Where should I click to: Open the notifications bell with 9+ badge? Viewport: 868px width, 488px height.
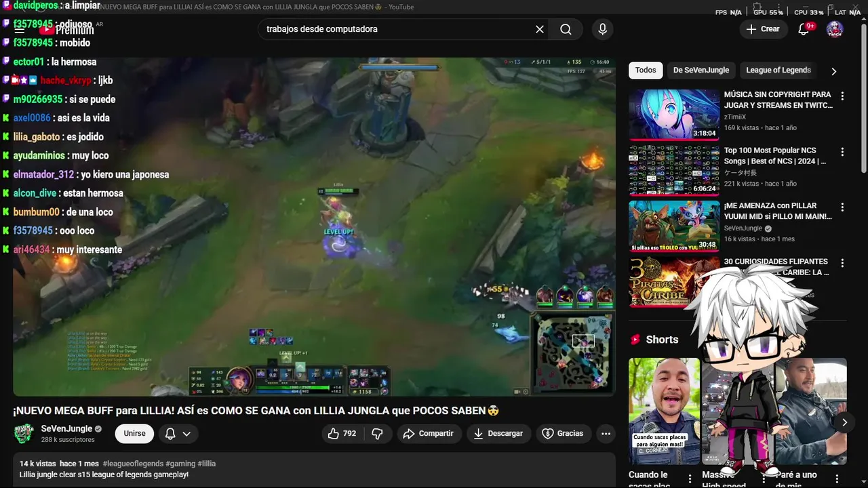804,29
